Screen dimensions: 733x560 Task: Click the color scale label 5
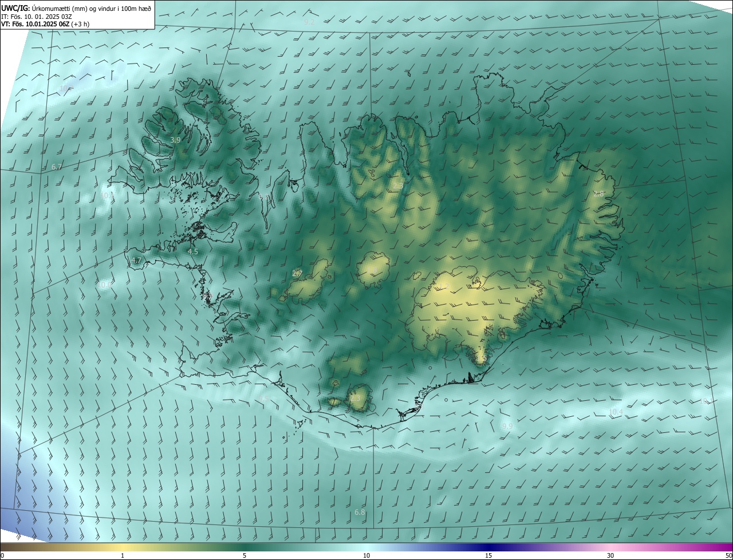[245, 555]
